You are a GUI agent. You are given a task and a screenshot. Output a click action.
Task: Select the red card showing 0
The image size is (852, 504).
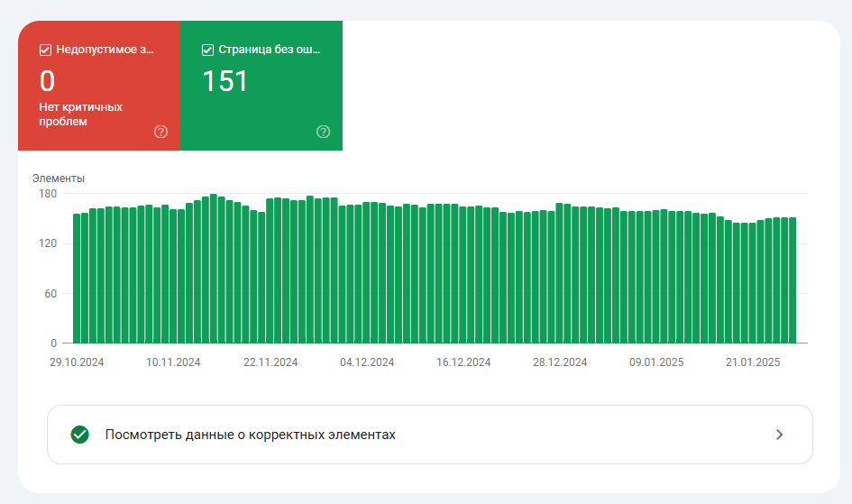point(99,86)
